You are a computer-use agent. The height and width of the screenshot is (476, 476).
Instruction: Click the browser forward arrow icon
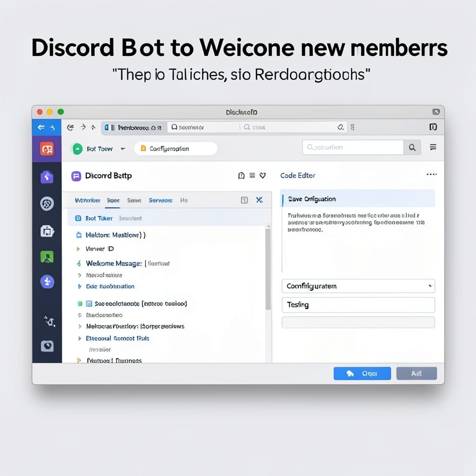click(x=83, y=127)
